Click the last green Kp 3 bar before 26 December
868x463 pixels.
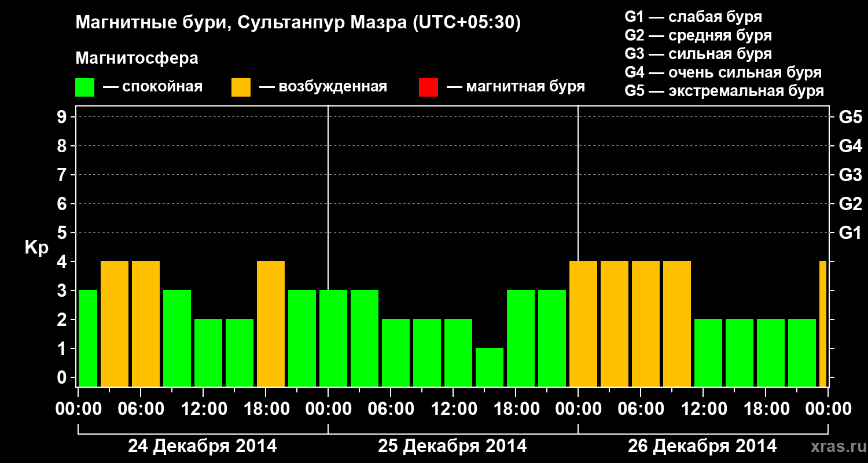pyautogui.click(x=552, y=338)
